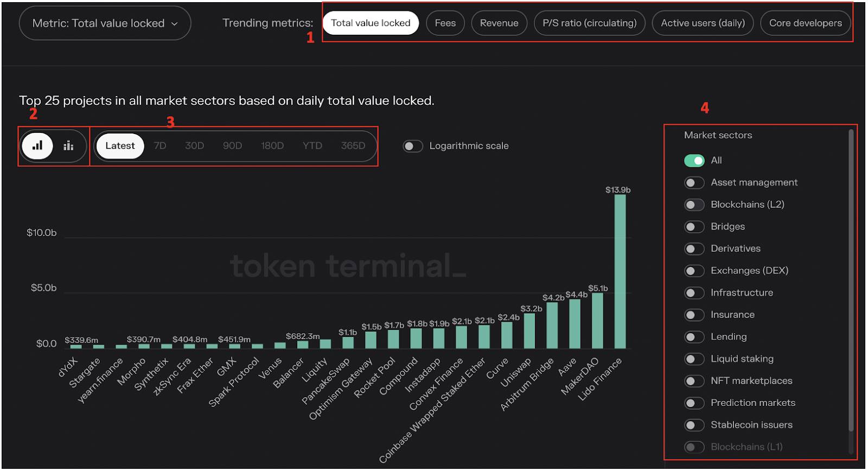Select the YTD time range

(312, 145)
